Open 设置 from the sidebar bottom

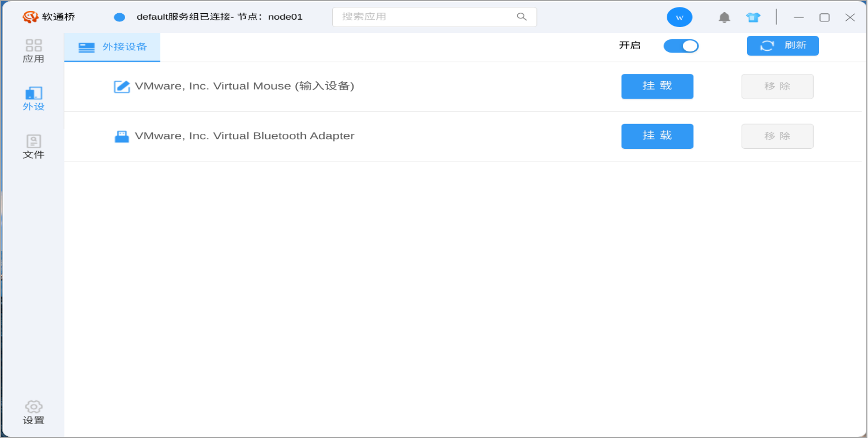click(x=33, y=413)
